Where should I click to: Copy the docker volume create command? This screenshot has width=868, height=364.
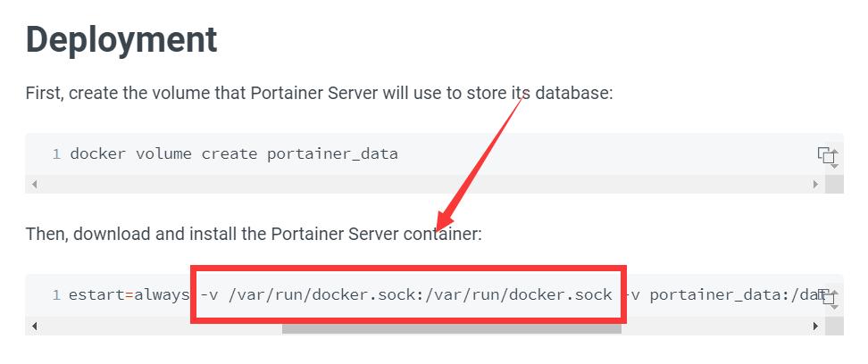(x=827, y=155)
